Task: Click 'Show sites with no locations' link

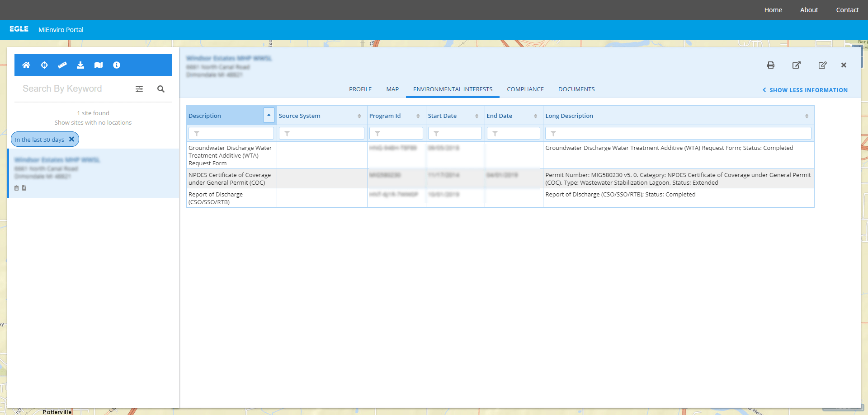Action: point(93,122)
